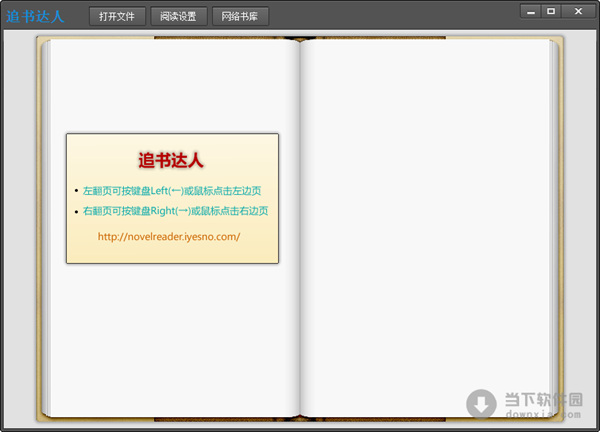Flip back by clicking the left page below the card
Image resolution: width=600 pixels, height=432 pixels.
[x=170, y=340]
